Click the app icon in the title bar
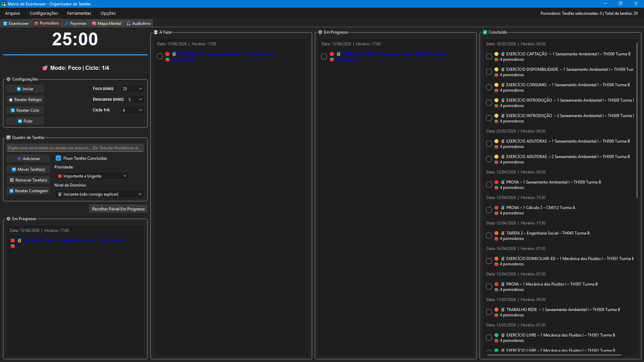This screenshot has height=362, width=644. pos(3,4)
